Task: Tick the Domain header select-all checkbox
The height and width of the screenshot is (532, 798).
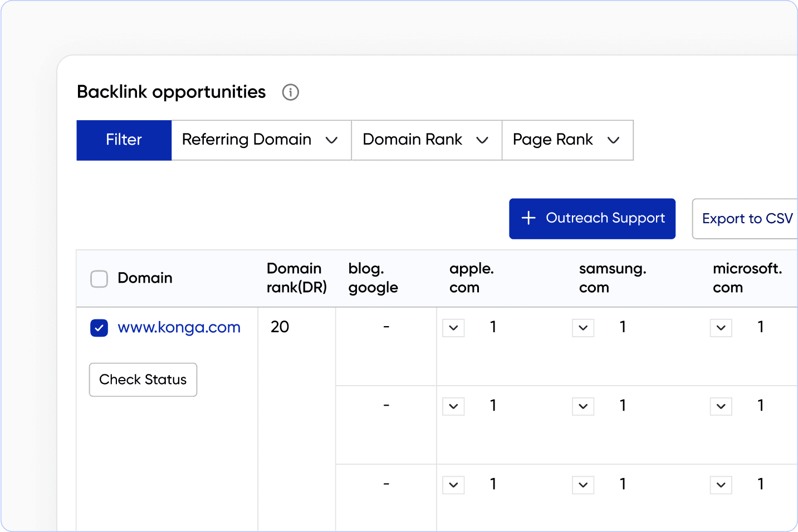Action: click(x=99, y=279)
